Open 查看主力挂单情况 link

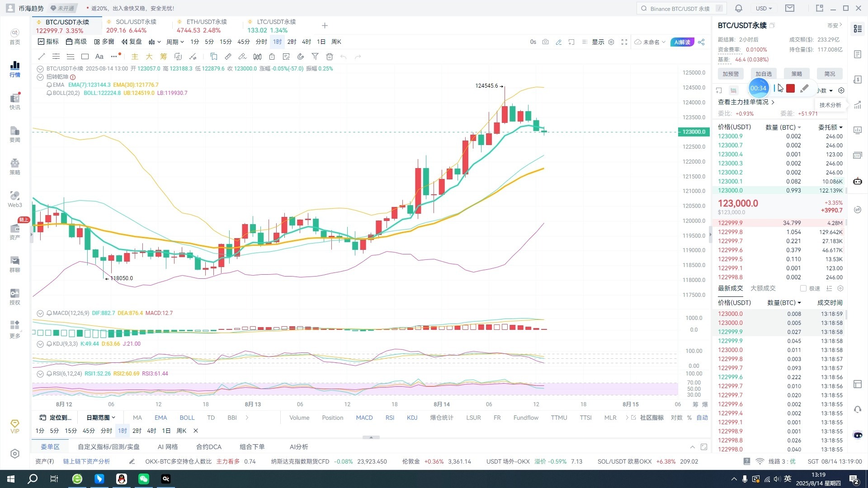pyautogui.click(x=746, y=102)
